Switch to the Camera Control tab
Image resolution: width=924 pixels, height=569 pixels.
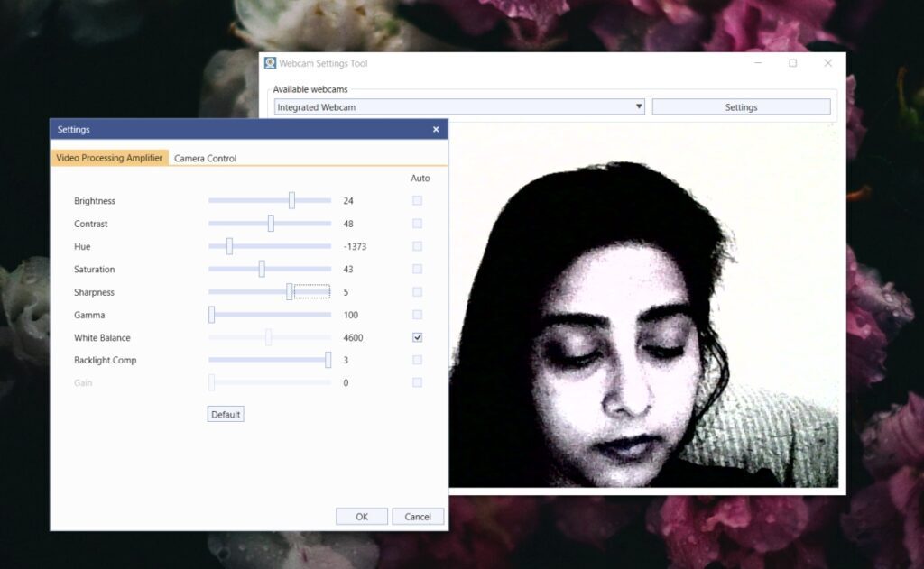[206, 158]
